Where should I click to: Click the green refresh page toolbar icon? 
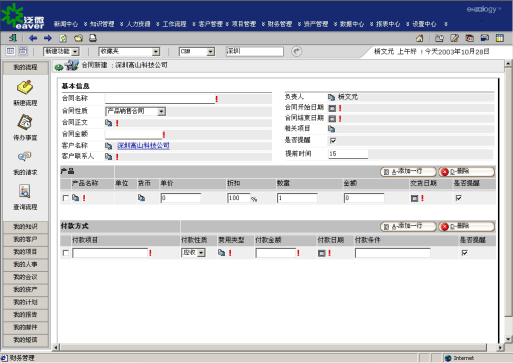pos(63,38)
